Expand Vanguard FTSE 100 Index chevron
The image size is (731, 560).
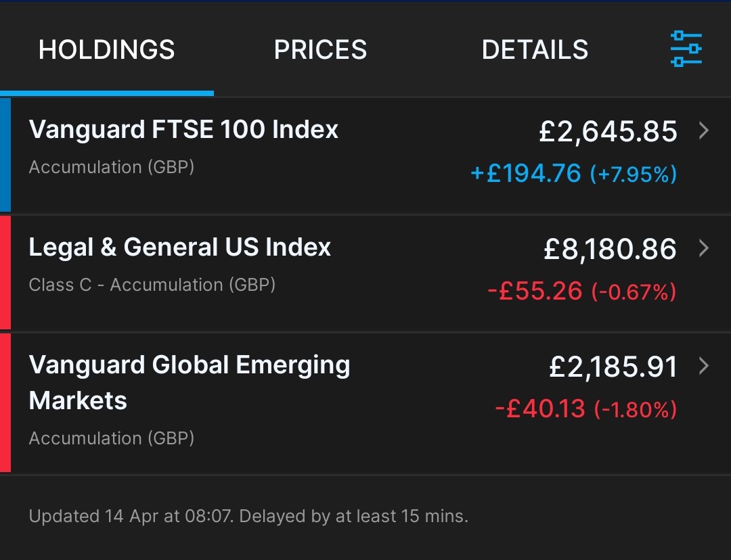pos(704,131)
